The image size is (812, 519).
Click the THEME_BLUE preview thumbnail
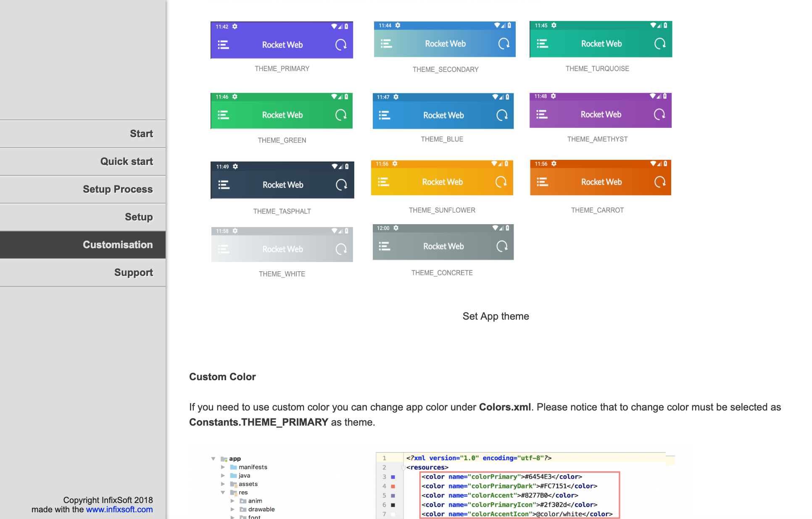click(x=443, y=111)
